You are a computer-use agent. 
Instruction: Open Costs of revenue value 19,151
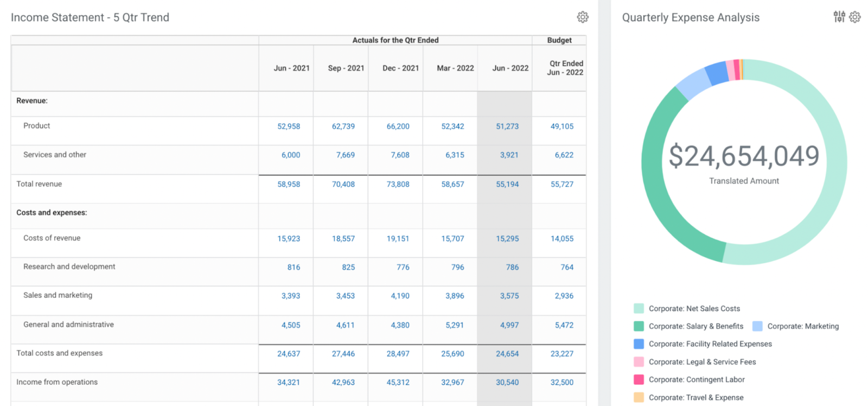[x=398, y=239]
